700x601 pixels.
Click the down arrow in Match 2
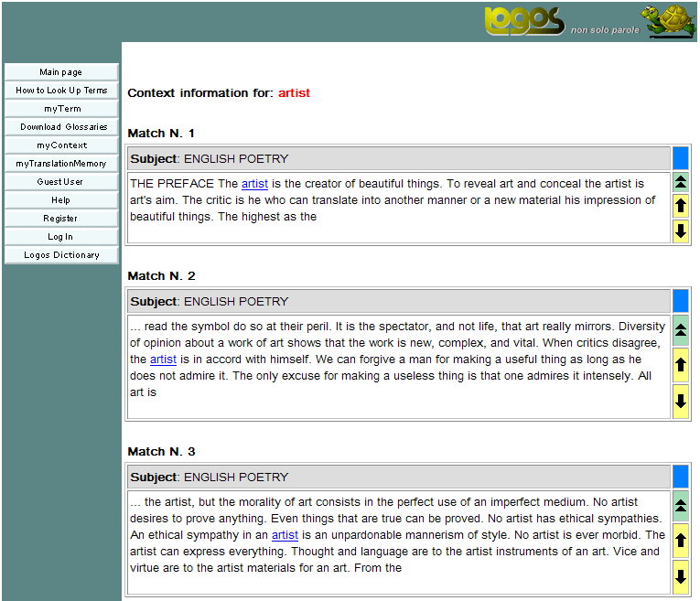(x=681, y=401)
